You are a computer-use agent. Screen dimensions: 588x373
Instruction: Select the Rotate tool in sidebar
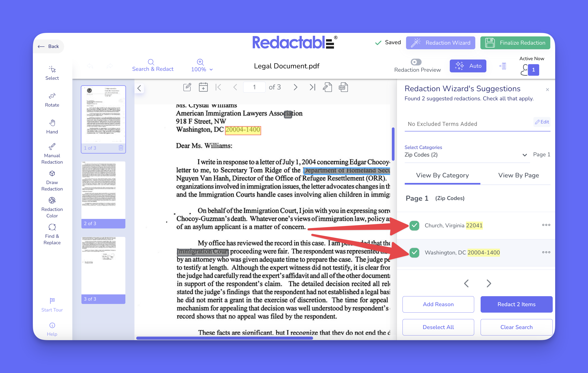52,100
